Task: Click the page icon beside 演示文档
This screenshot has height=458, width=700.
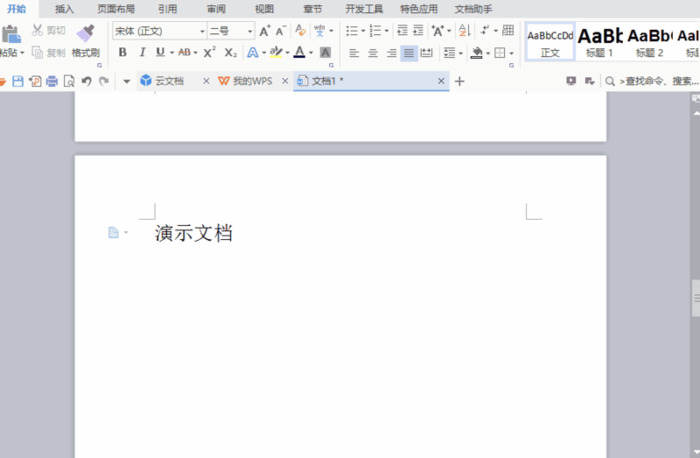Action: click(x=113, y=232)
